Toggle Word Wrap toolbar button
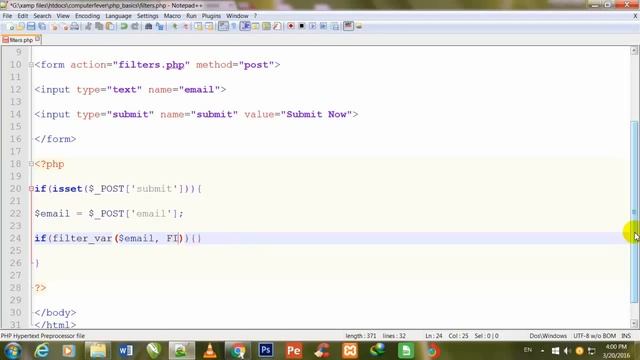This screenshot has height=360, width=640. click(223, 27)
